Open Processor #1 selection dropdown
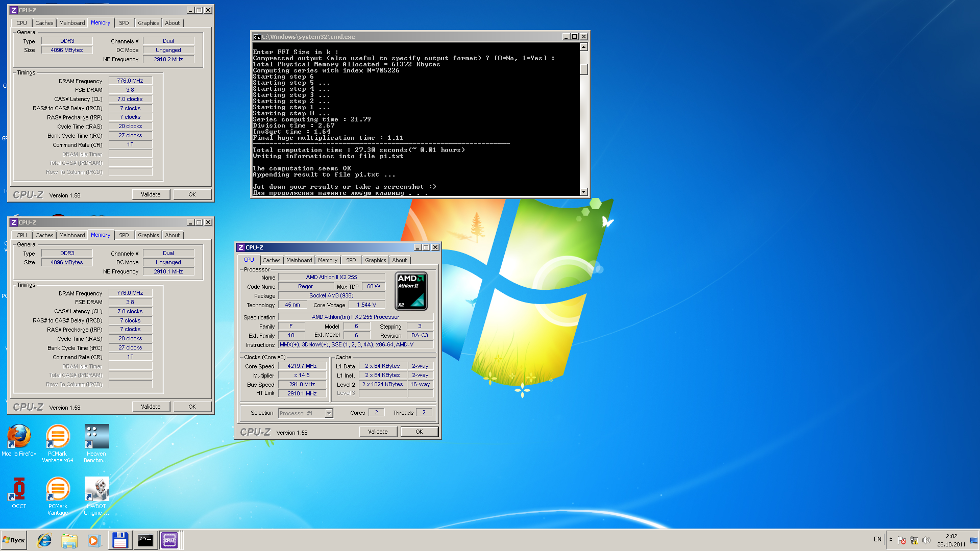Viewport: 980px width, 551px height. pos(329,413)
